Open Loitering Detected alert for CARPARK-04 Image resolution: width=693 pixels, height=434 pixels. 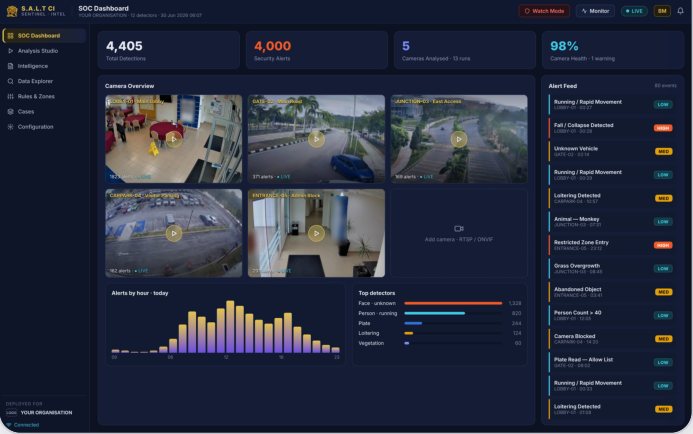(x=612, y=198)
